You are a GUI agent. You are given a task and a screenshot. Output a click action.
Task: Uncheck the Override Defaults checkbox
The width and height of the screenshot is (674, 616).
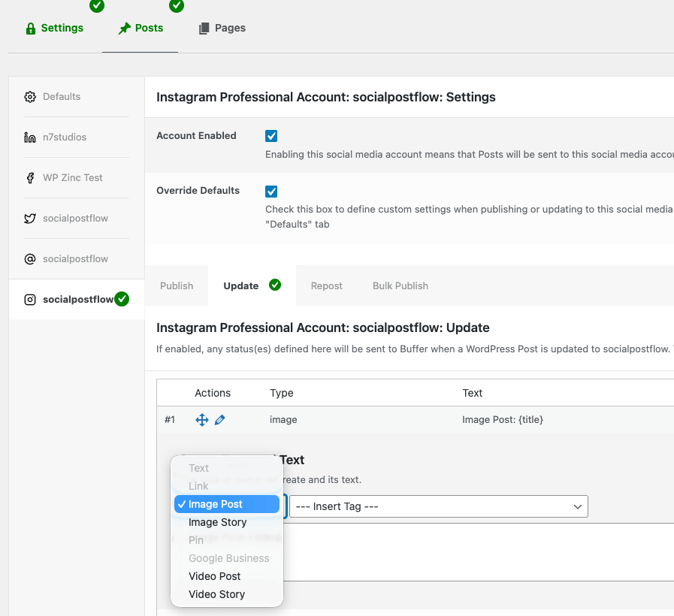(271, 192)
